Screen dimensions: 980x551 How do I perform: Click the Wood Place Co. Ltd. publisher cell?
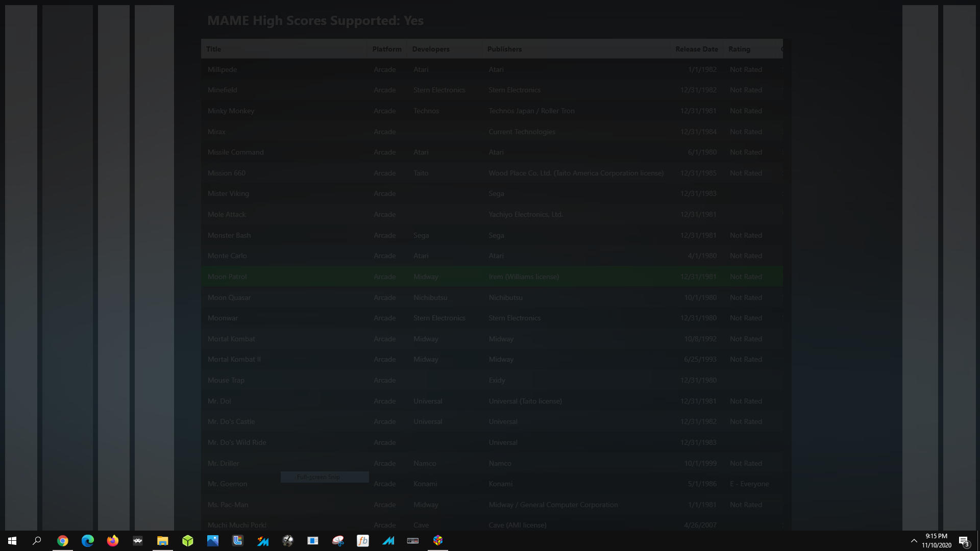pyautogui.click(x=576, y=173)
